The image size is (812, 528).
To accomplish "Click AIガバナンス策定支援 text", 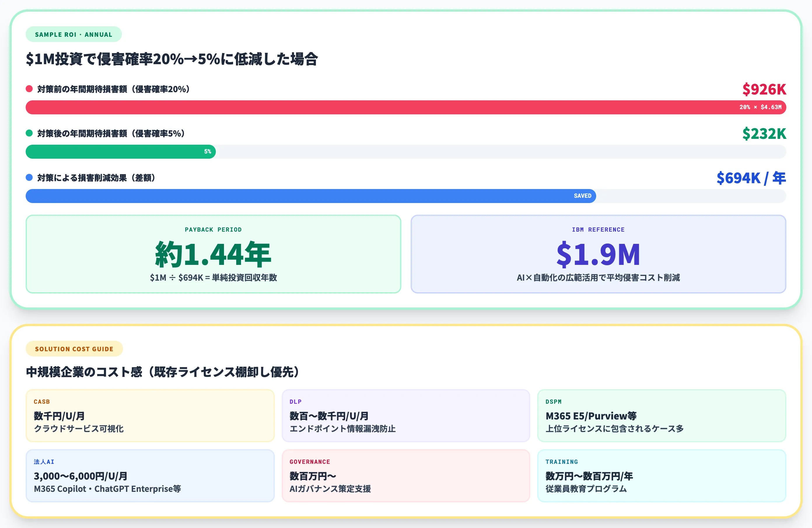I will [x=330, y=489].
